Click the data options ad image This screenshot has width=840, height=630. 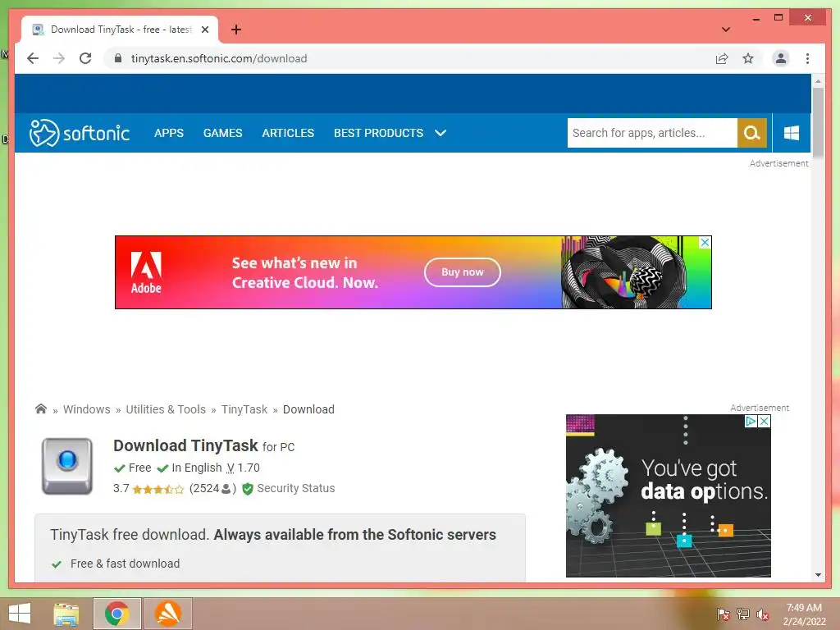click(668, 495)
